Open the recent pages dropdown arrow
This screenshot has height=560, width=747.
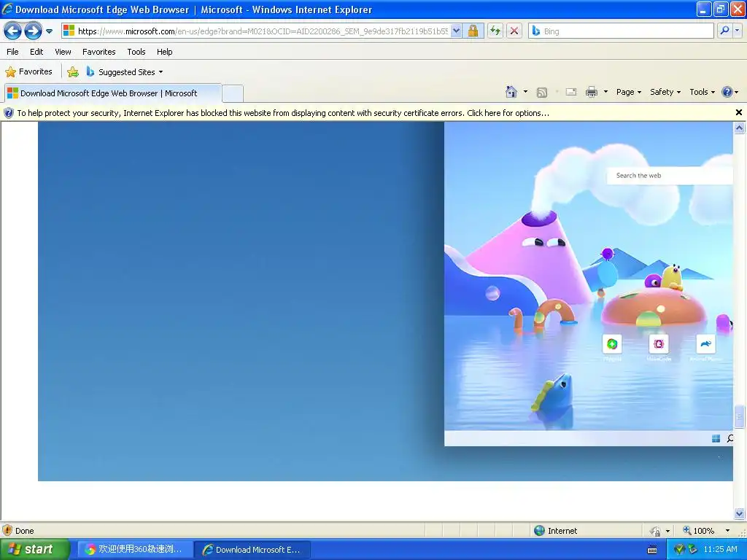pos(49,31)
